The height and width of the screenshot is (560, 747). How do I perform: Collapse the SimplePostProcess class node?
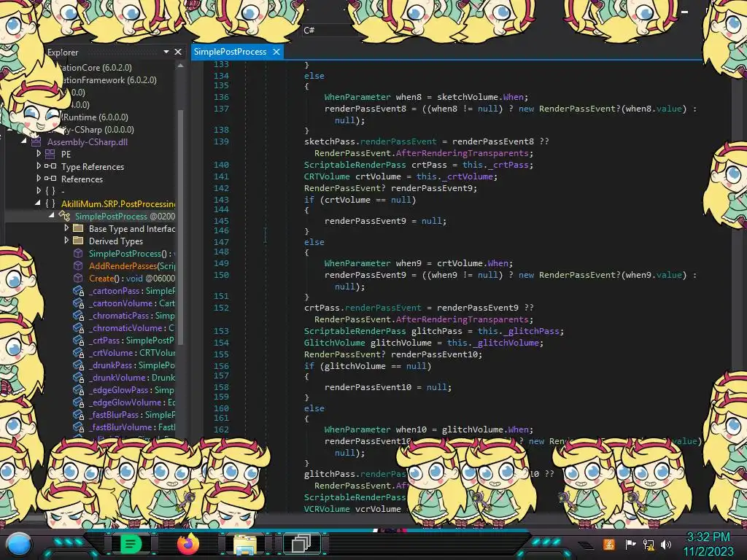coord(52,216)
